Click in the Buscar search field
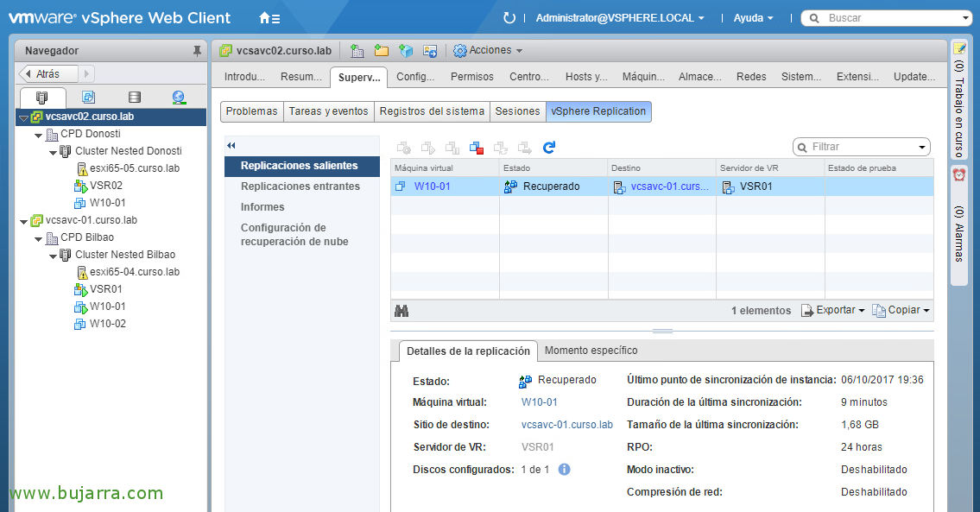Image resolution: width=980 pixels, height=512 pixels. [895, 18]
